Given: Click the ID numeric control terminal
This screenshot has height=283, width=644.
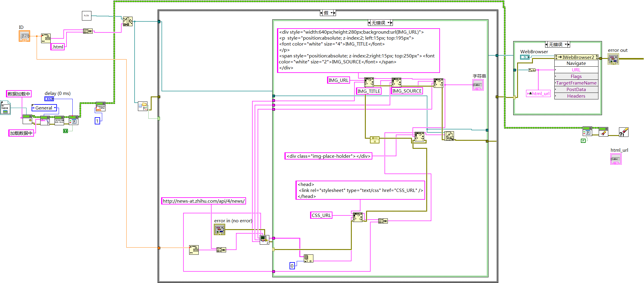Looking at the screenshot, I should pos(24,36).
